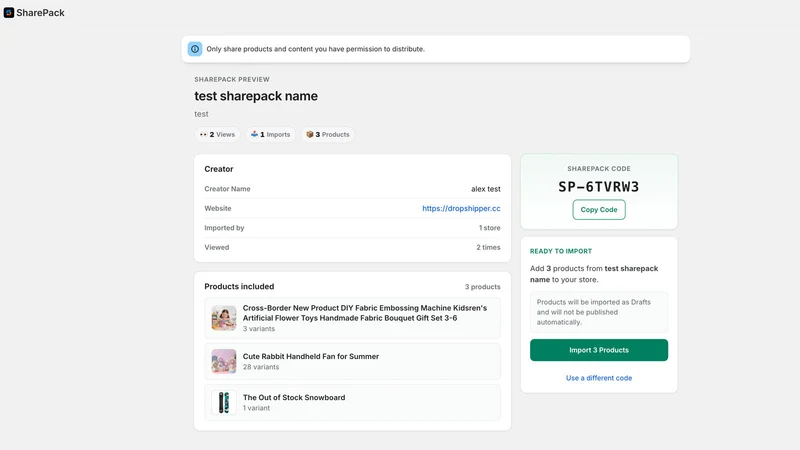Click the 1 Imports badge
This screenshot has width=800, height=450.
pos(270,135)
